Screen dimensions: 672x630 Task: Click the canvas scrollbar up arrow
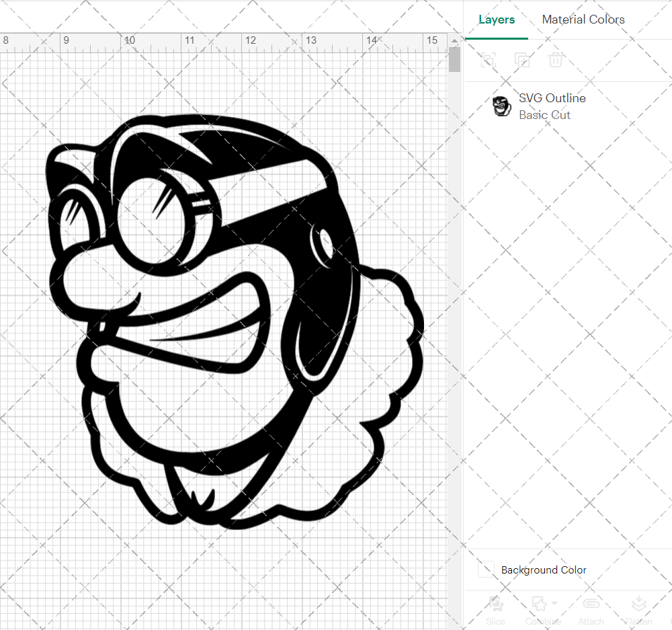(x=454, y=40)
